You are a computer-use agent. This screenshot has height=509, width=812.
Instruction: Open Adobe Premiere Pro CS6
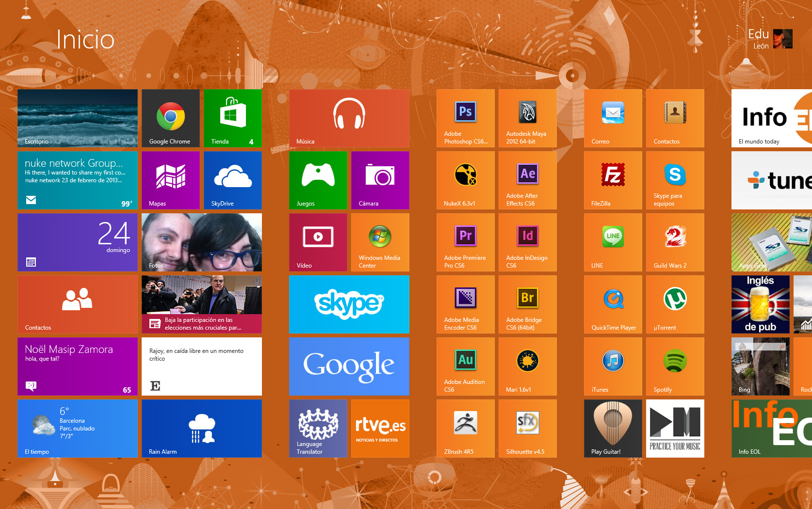pyautogui.click(x=465, y=242)
